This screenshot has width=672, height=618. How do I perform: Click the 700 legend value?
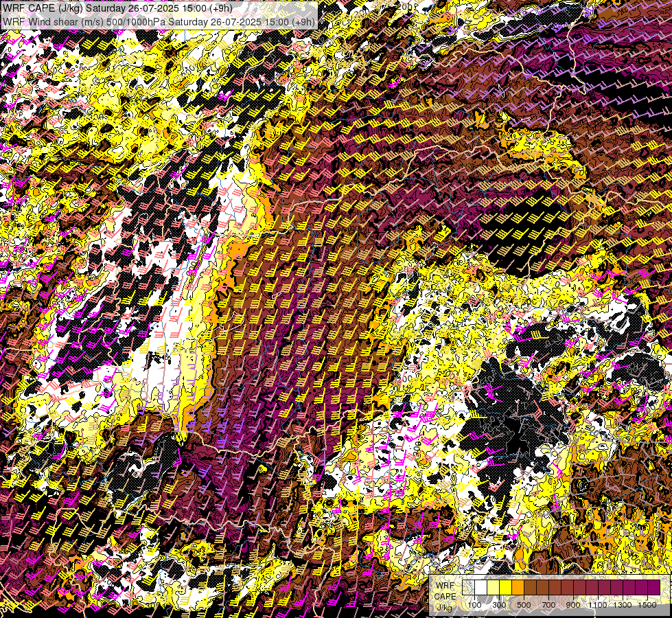[x=548, y=605]
